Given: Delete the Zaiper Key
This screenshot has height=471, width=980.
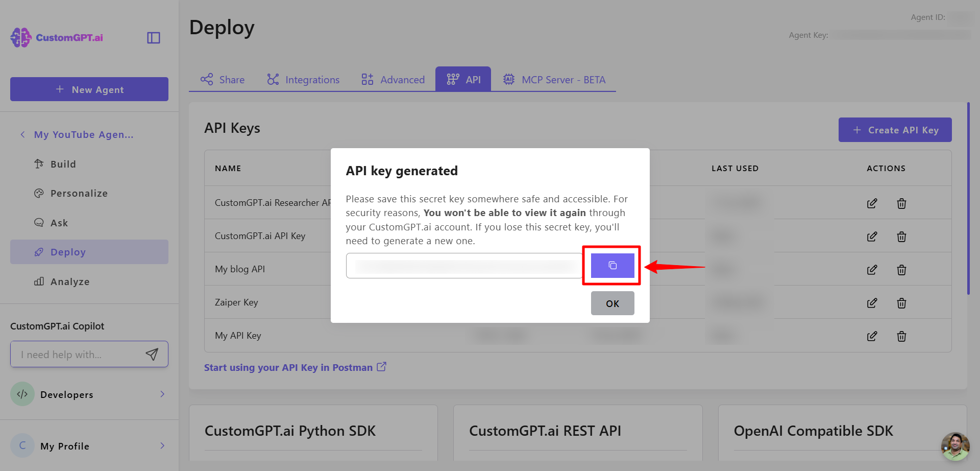Looking at the screenshot, I should pos(902,303).
